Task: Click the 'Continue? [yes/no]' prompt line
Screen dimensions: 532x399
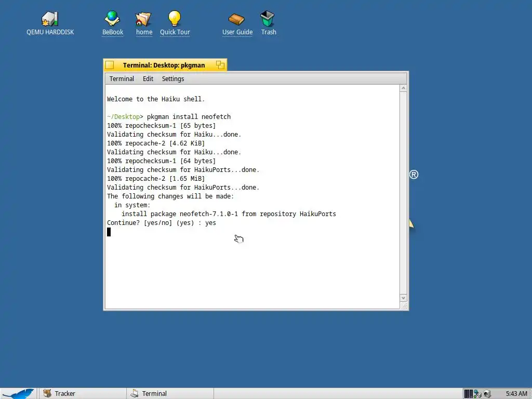Action: tap(162, 223)
